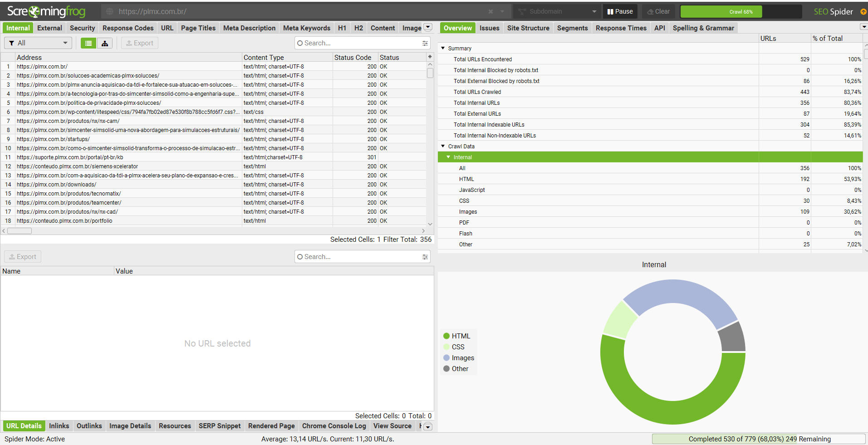
Task: Click the % of Total column header
Action: pyautogui.click(x=837, y=38)
